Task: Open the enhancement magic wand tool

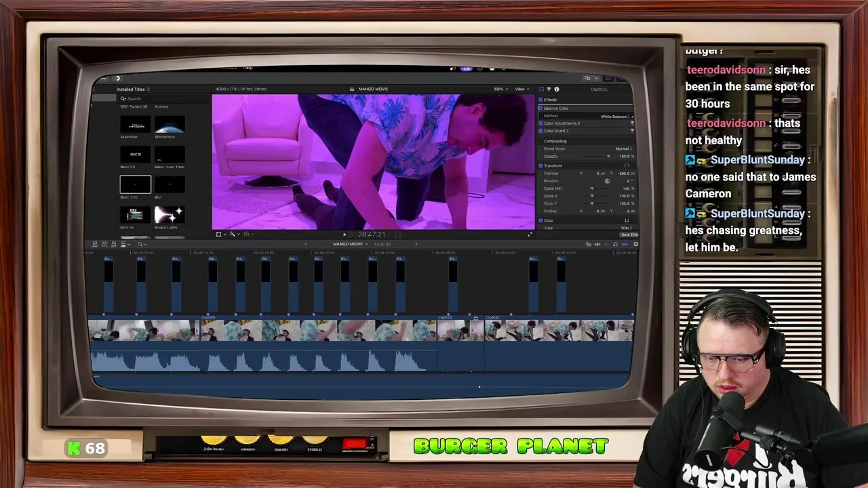Action: point(232,235)
